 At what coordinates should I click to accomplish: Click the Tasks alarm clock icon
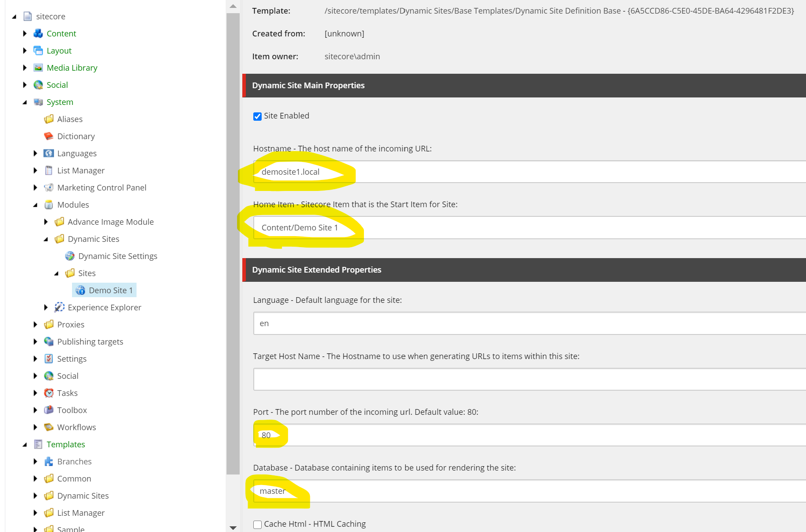pos(49,393)
